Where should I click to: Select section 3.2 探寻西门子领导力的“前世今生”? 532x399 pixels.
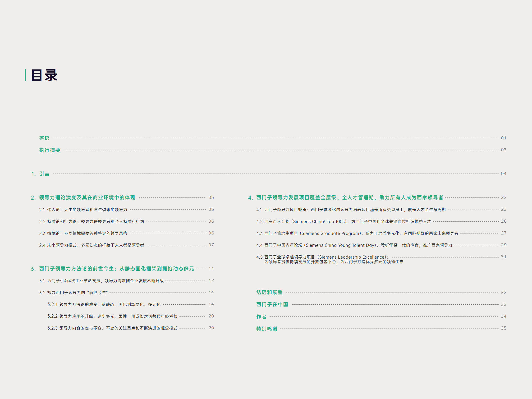pos(73,293)
